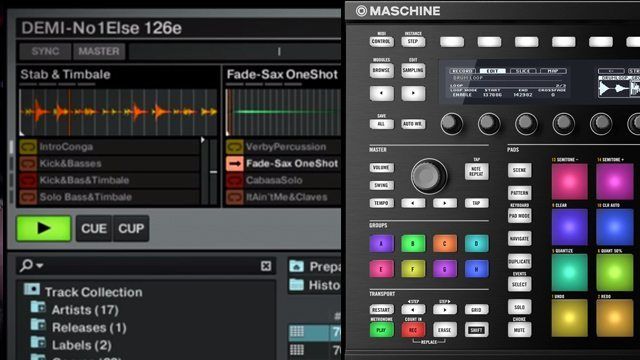Click the Master section right arrow button

coord(444,203)
